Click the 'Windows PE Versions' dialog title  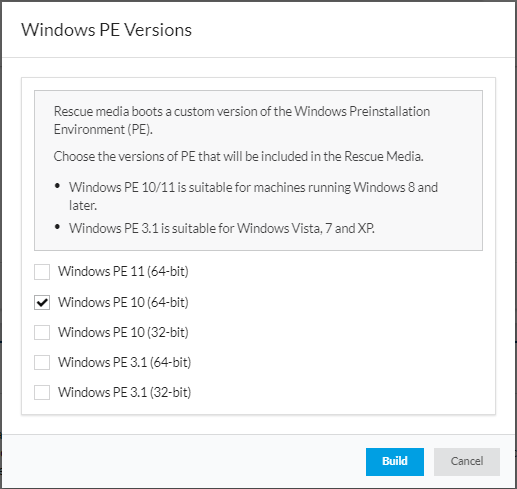pos(107,30)
